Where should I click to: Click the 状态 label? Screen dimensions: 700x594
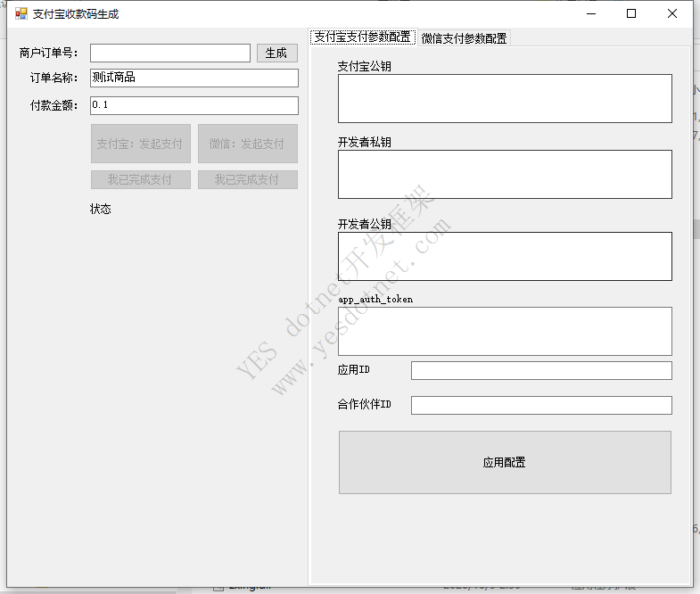101,209
